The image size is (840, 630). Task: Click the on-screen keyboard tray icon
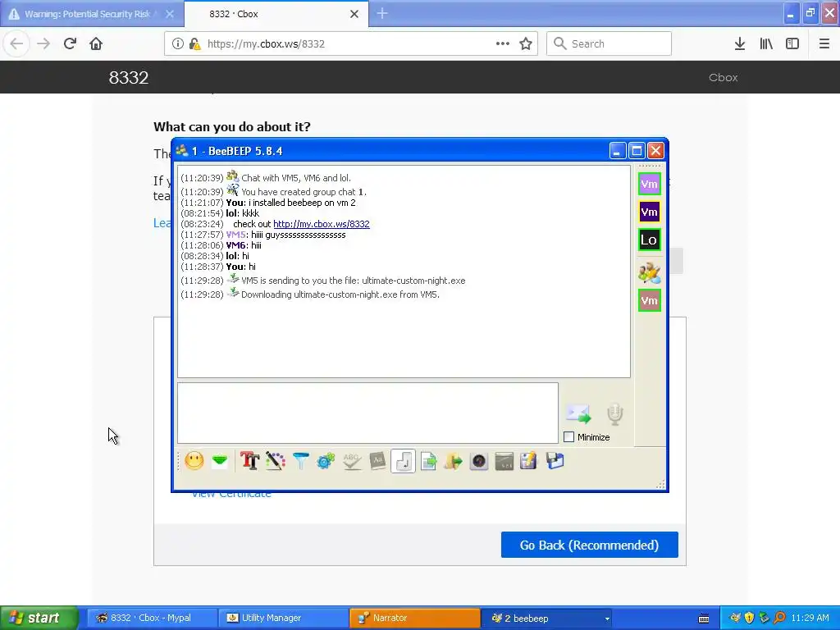[704, 619]
